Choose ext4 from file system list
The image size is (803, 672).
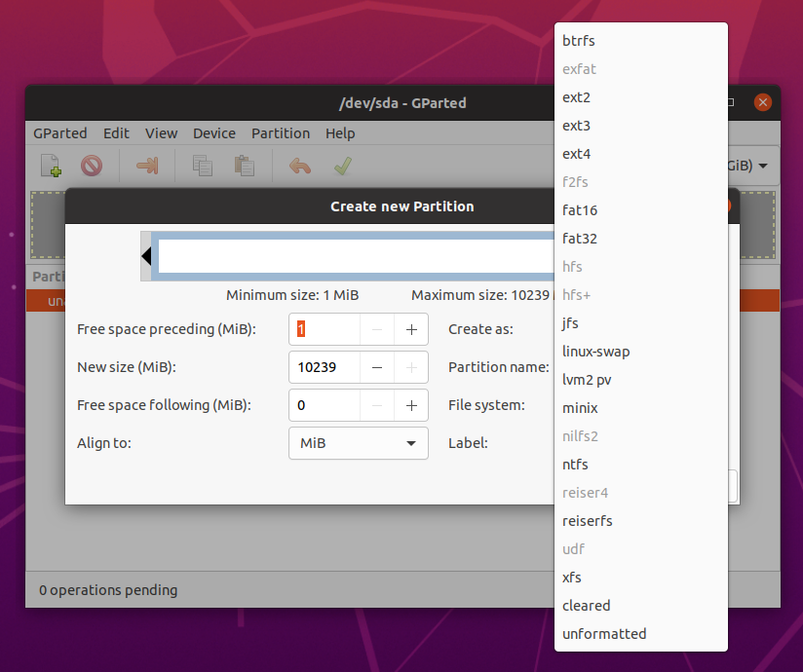coord(640,154)
